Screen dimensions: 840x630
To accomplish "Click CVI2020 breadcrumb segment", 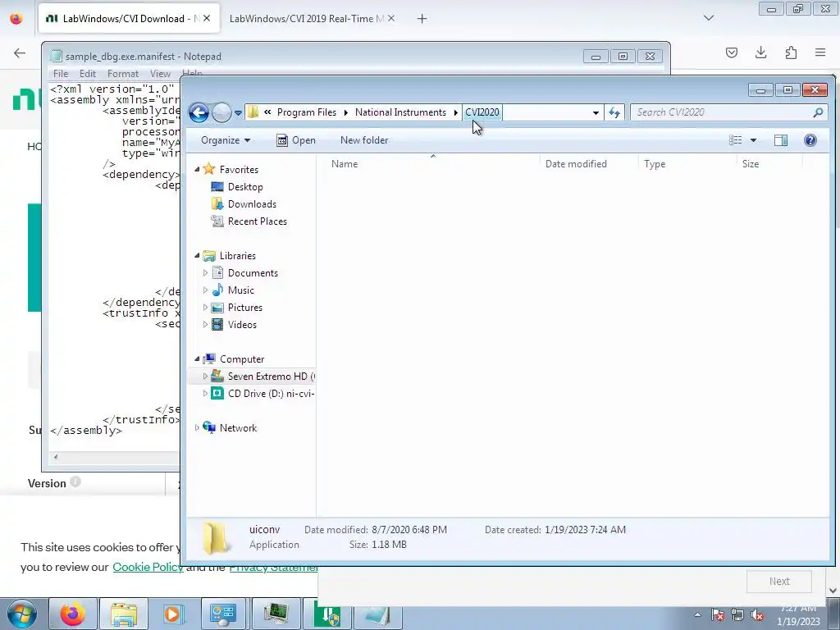I will [x=482, y=112].
